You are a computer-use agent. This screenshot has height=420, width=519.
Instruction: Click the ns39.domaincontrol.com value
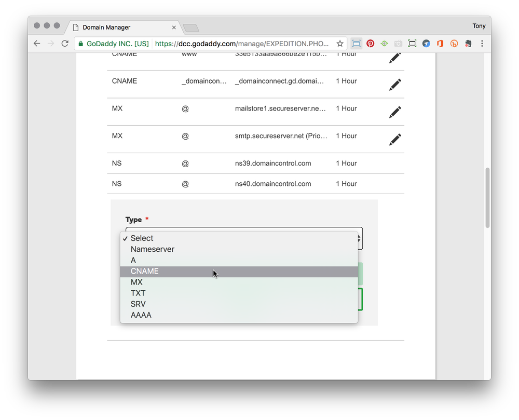[x=273, y=163]
